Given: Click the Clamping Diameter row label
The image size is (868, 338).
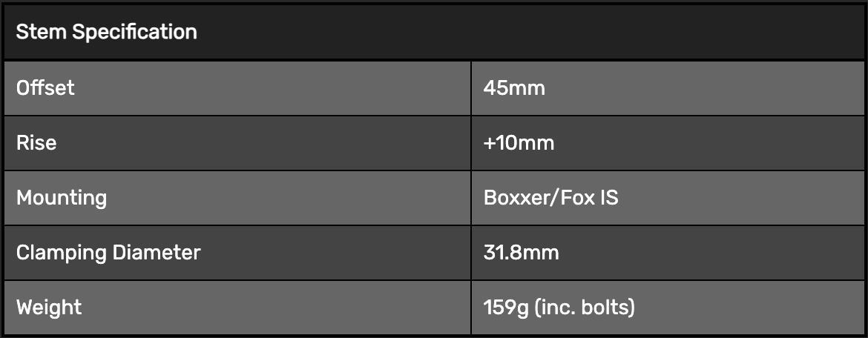Looking at the screenshot, I should 108,253.
